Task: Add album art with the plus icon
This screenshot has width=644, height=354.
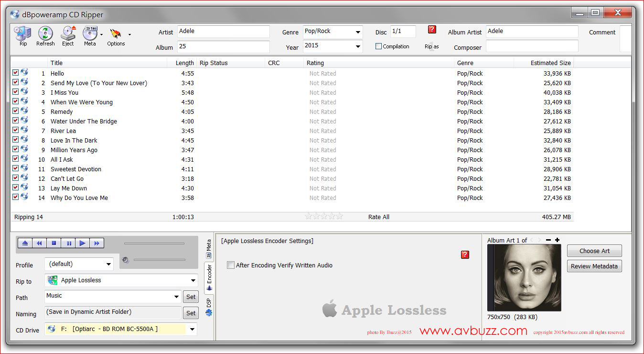Action: click(x=557, y=240)
